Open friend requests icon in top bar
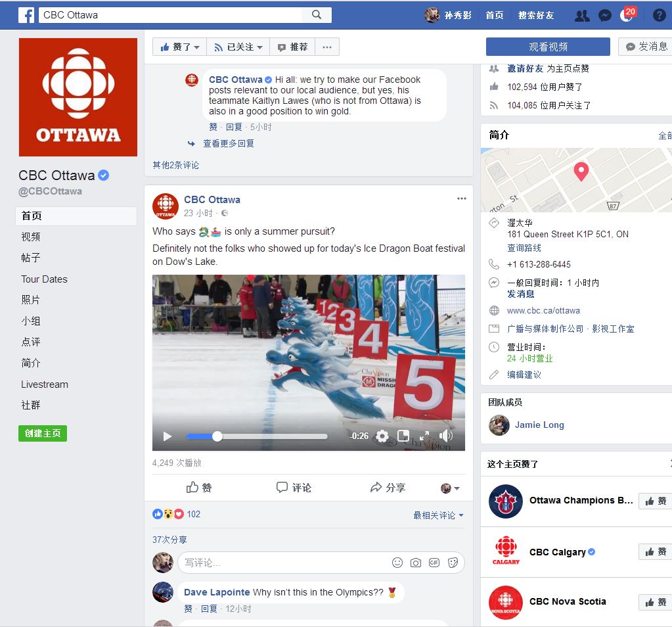The width and height of the screenshot is (672, 627). [x=581, y=16]
